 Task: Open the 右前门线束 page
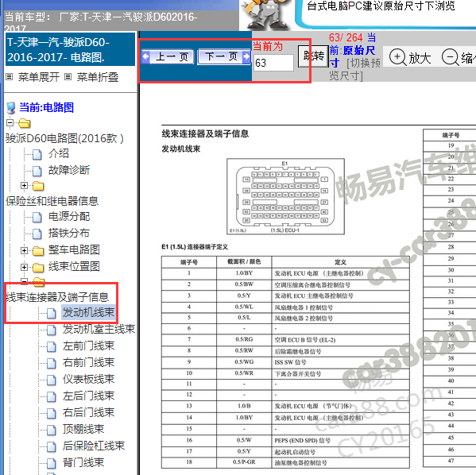point(88,362)
